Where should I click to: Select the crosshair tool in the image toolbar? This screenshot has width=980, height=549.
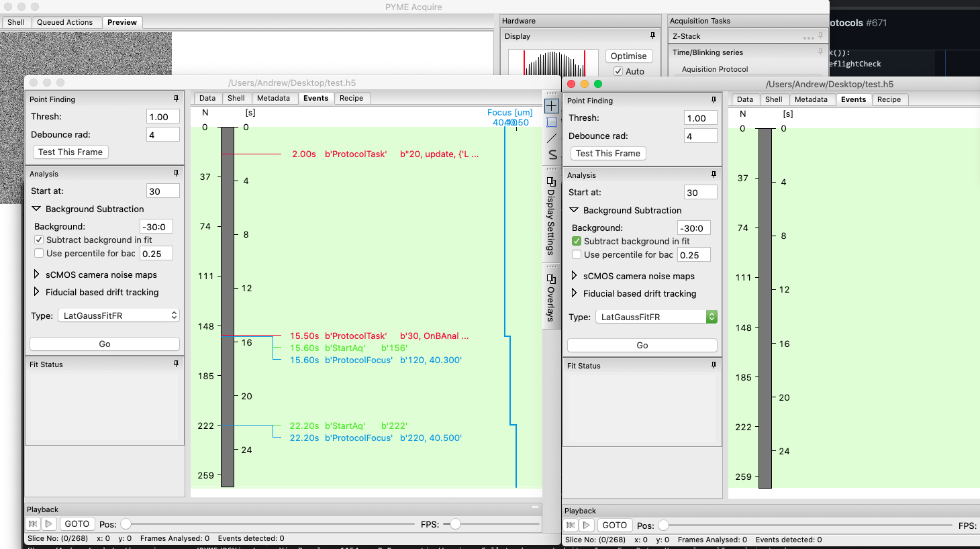(x=551, y=105)
